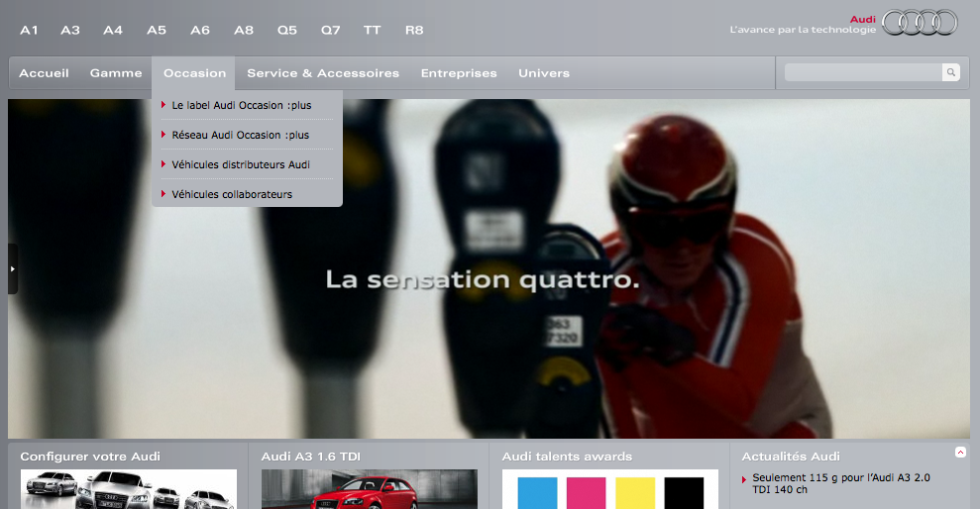The height and width of the screenshot is (509, 980).
Task: Open the A8 model page
Action: [x=244, y=30]
